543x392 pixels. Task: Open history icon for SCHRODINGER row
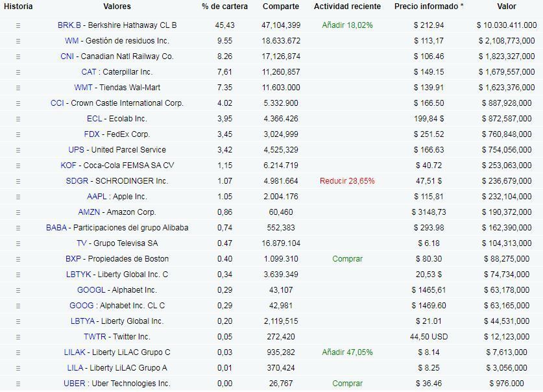click(x=18, y=182)
